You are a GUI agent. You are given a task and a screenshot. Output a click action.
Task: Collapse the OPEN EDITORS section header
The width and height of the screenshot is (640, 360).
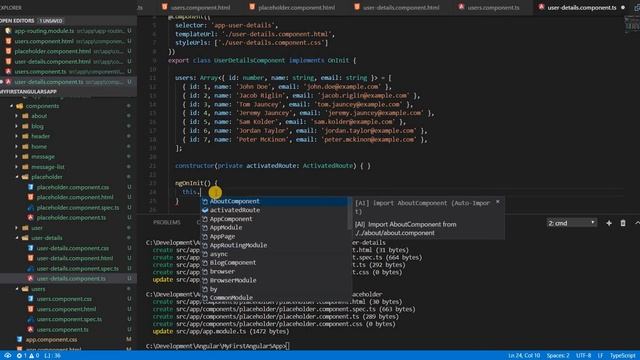(x=68, y=20)
